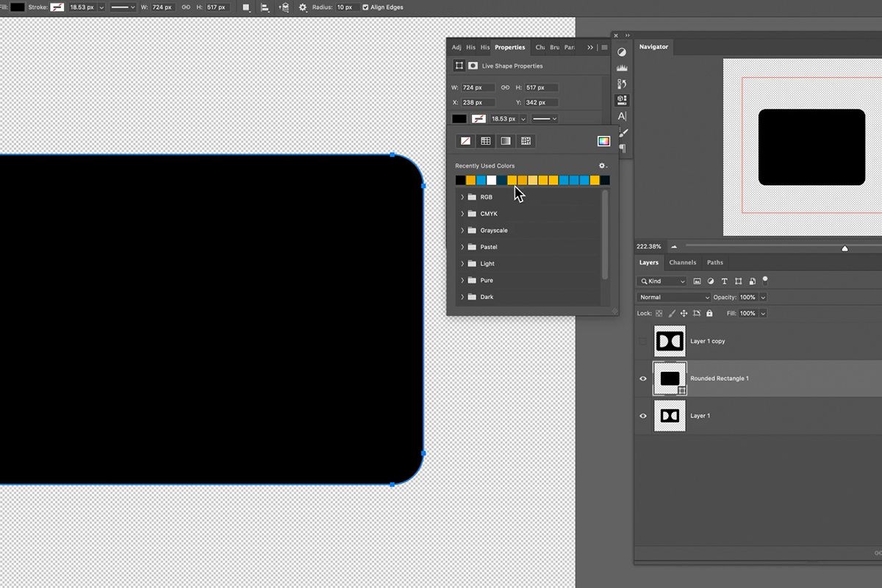Open stroke line style dropdown in Properties panel

544,118
